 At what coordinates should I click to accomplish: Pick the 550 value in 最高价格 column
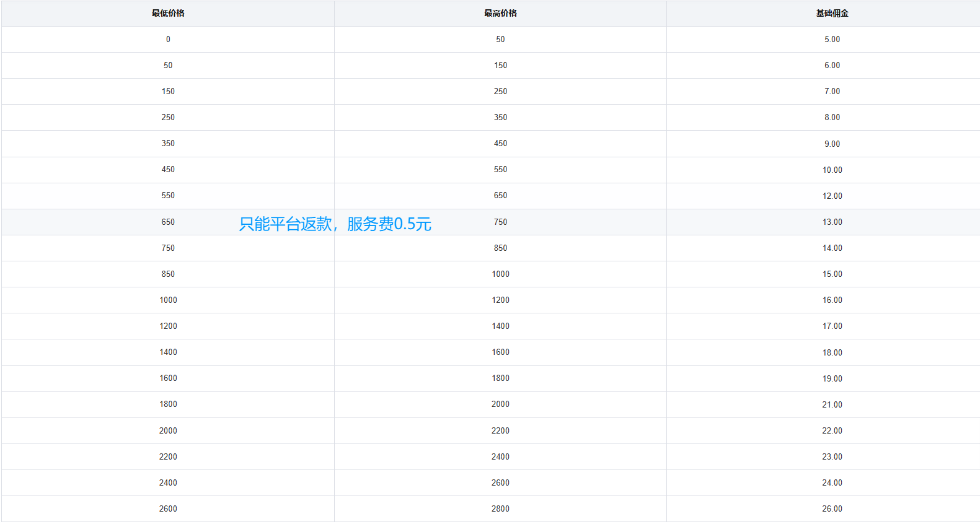pyautogui.click(x=500, y=170)
